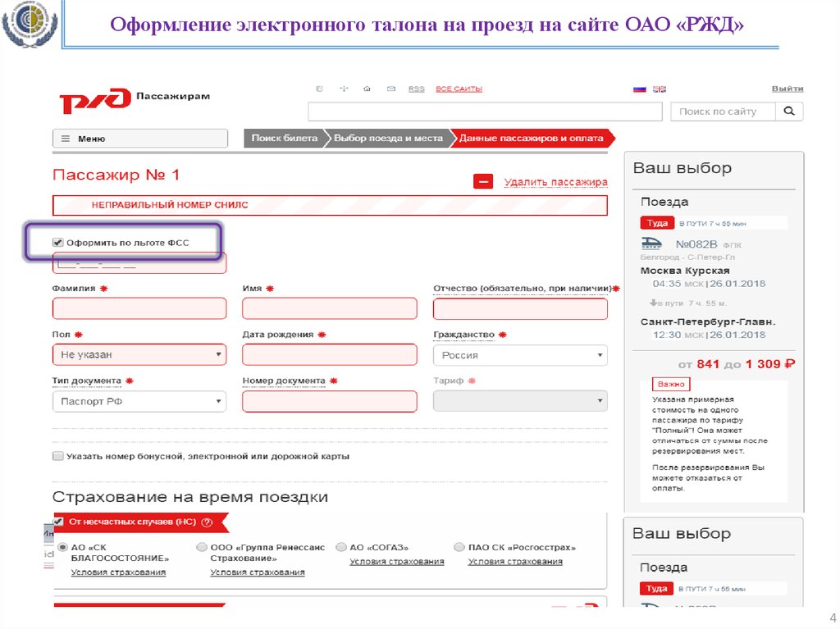Screen dimensions: 840x629
Task: Click the Дата рождения input field
Action: (330, 354)
